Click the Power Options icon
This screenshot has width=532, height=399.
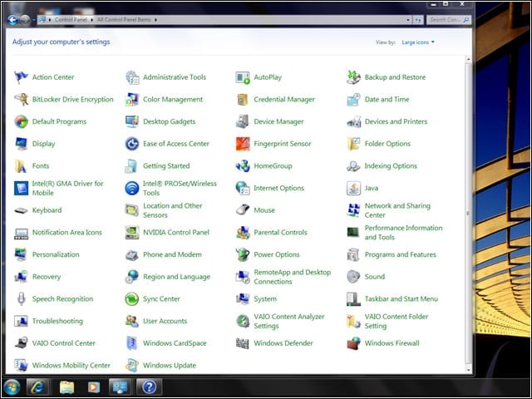point(243,254)
